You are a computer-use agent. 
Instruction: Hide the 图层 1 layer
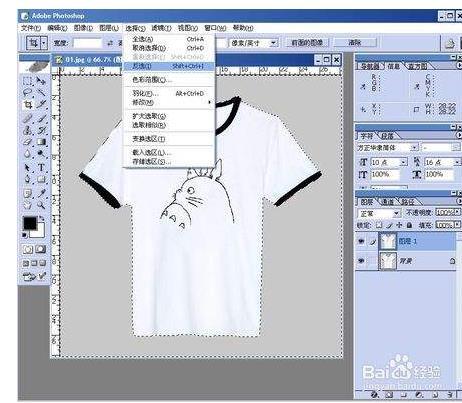tap(361, 241)
